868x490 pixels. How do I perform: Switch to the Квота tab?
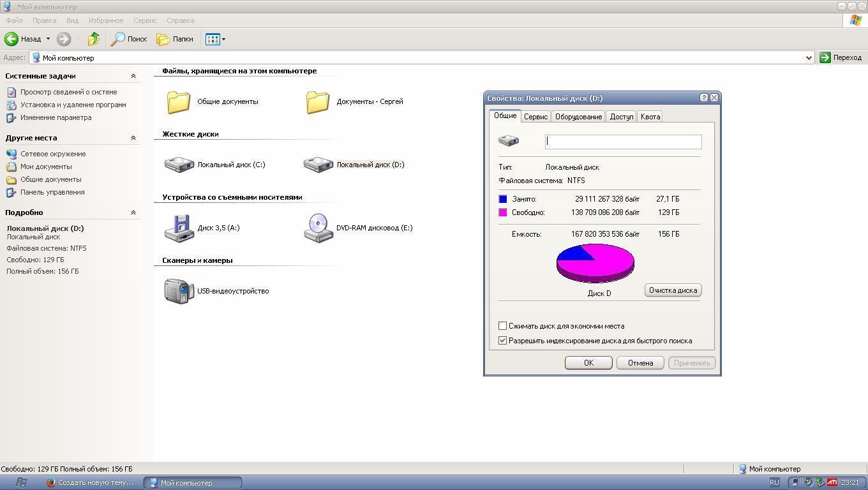click(650, 116)
